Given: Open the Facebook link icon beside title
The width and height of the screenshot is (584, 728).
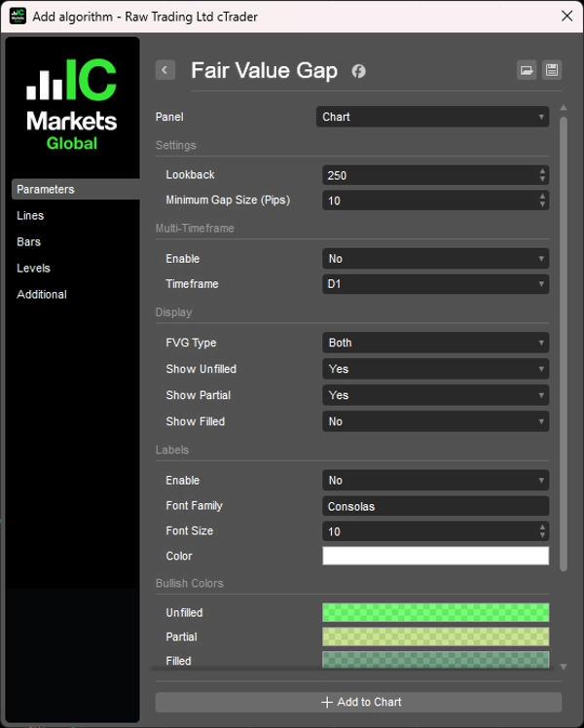Looking at the screenshot, I should coord(358,71).
